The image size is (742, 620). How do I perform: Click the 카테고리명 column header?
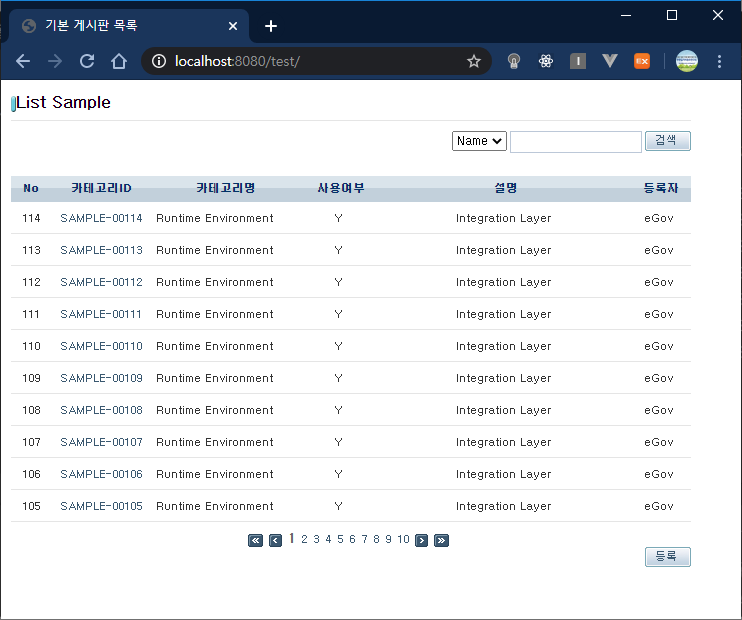(x=226, y=188)
